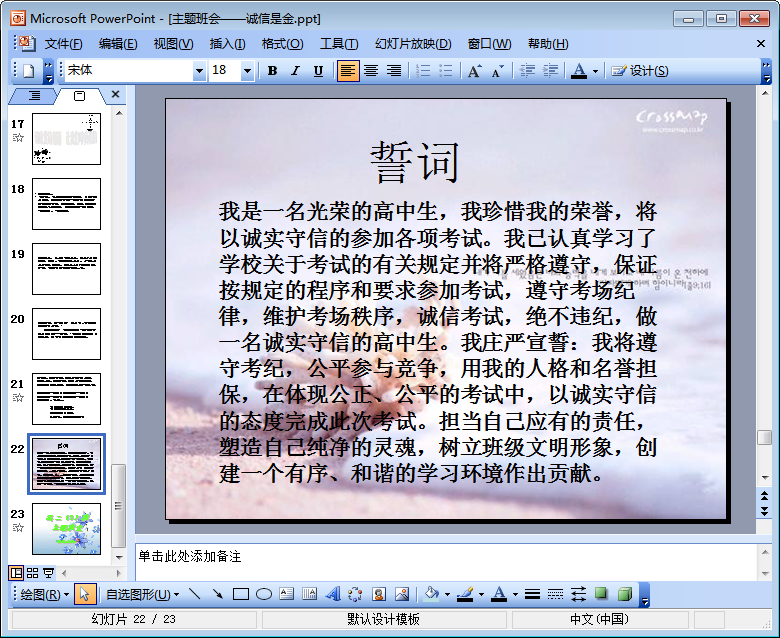Select the Oval drawing tool
Screen dimensions: 780x638
[x=264, y=594]
